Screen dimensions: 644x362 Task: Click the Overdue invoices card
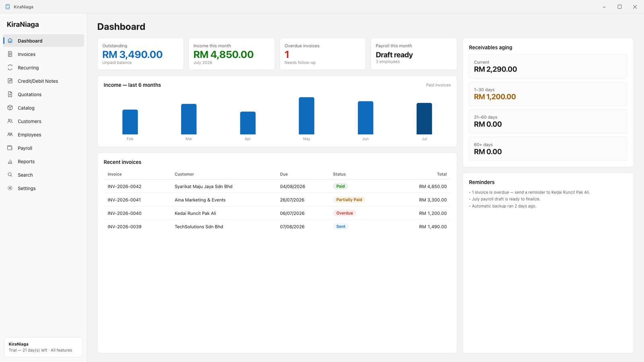coord(323,54)
